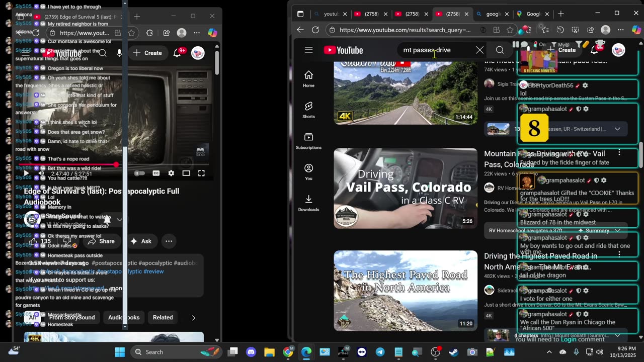
Task: Switch to the second (2758) YouTube tab
Action: 410,14
